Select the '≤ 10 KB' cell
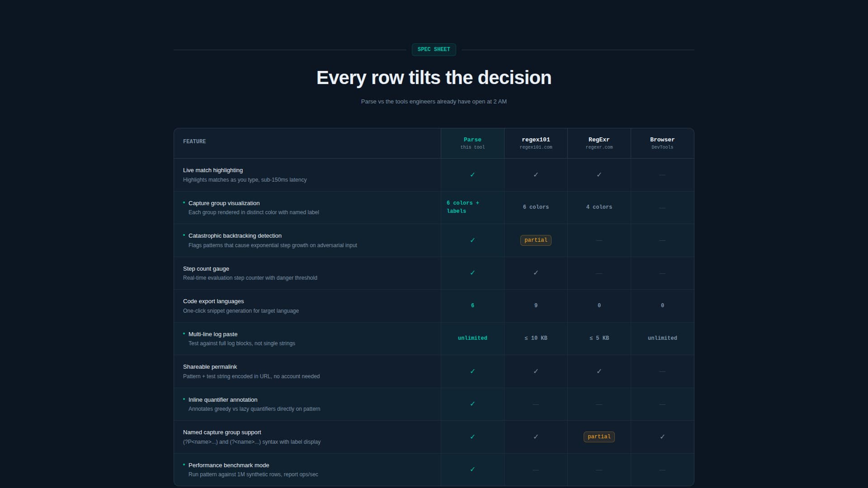This screenshot has height=488, width=868. click(x=536, y=338)
